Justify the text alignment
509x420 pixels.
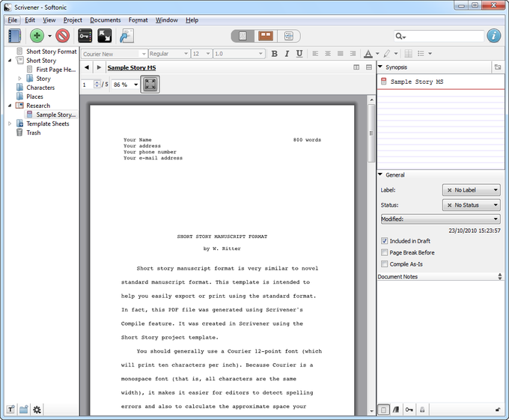click(x=340, y=54)
